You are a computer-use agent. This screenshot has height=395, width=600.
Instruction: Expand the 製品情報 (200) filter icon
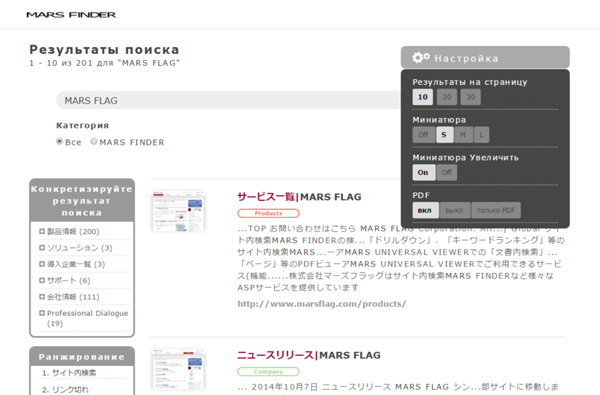[42, 231]
